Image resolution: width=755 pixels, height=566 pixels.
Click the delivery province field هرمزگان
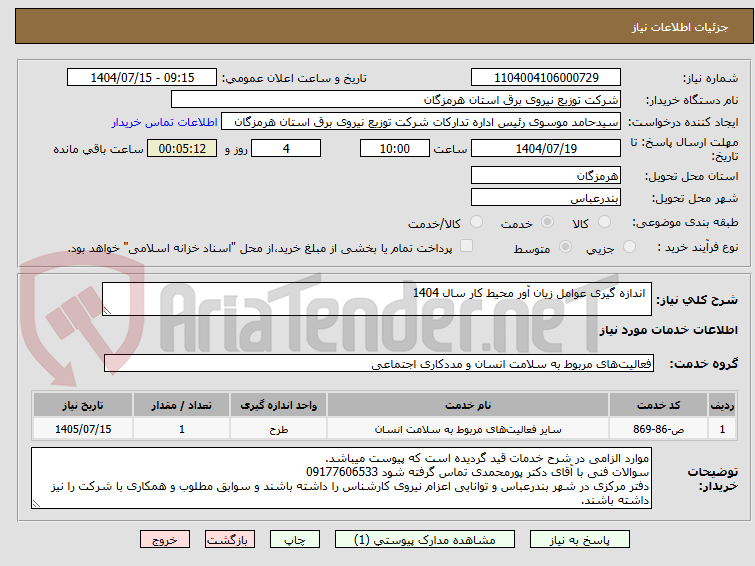(546, 175)
